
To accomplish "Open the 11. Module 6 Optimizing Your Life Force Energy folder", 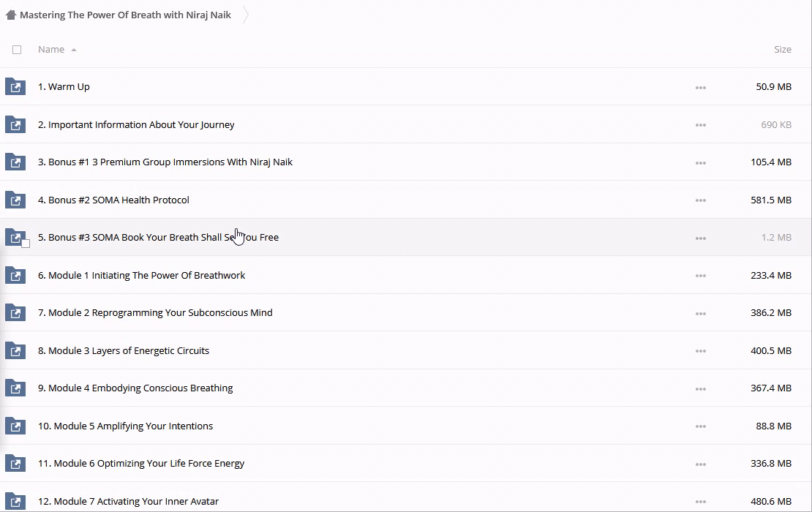I will click(x=141, y=463).
